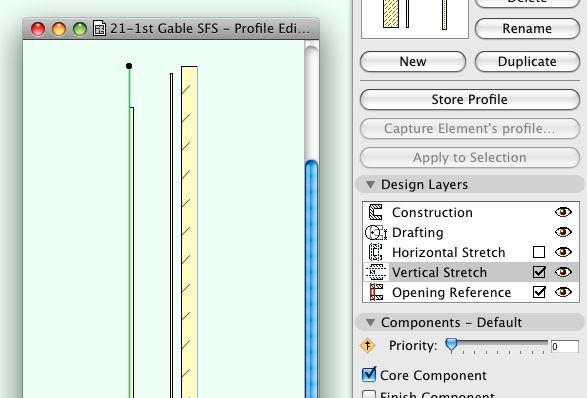The height and width of the screenshot is (398, 587).
Task: Click the black hotspot atop the green line
Action: pyautogui.click(x=129, y=66)
